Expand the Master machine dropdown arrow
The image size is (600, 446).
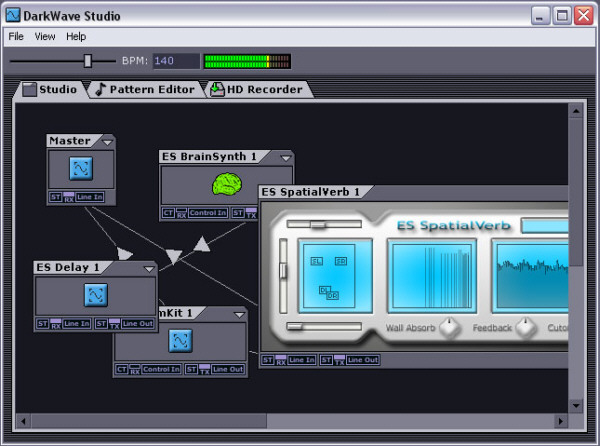click(x=106, y=142)
